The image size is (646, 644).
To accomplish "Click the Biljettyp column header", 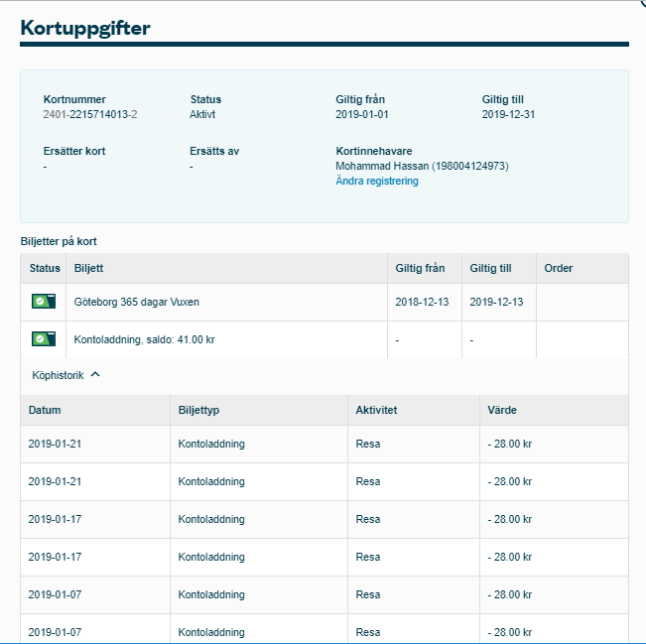I will point(199,410).
